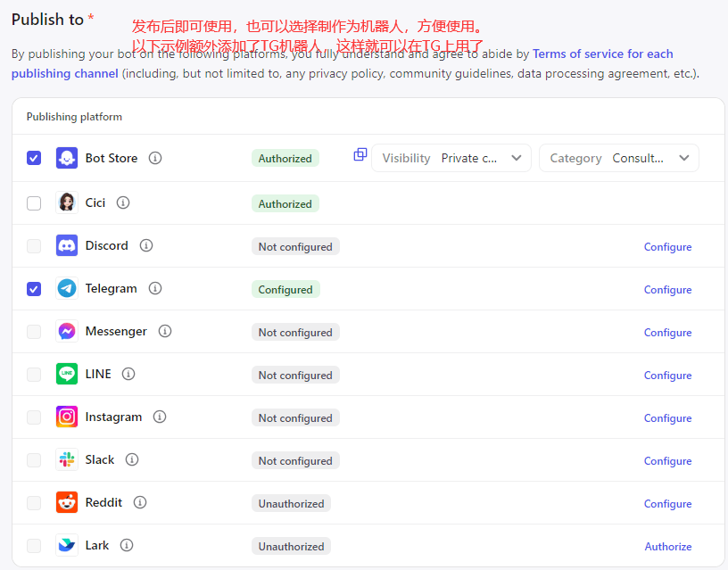Screen dimensions: 728x570
Task: Configure the Telegram platform
Action: 667,290
